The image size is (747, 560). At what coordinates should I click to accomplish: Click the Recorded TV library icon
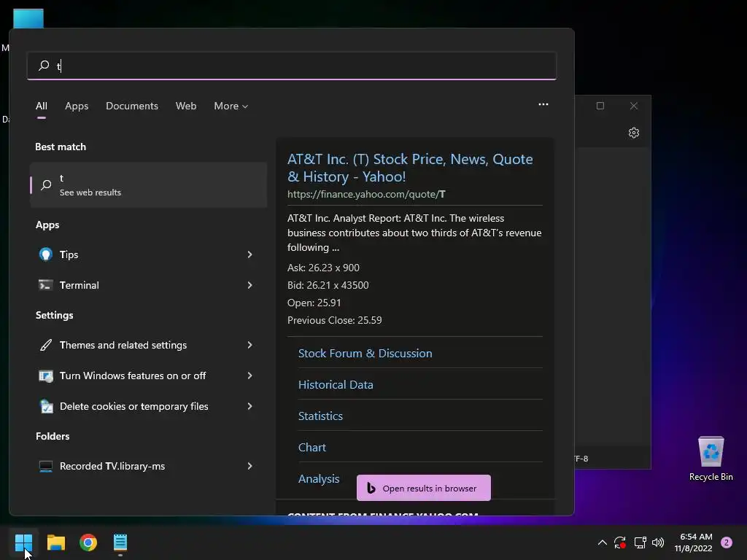(46, 466)
